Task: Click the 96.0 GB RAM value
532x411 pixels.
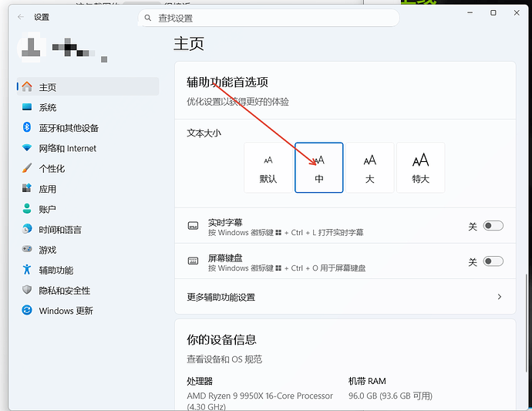Action: pos(390,396)
